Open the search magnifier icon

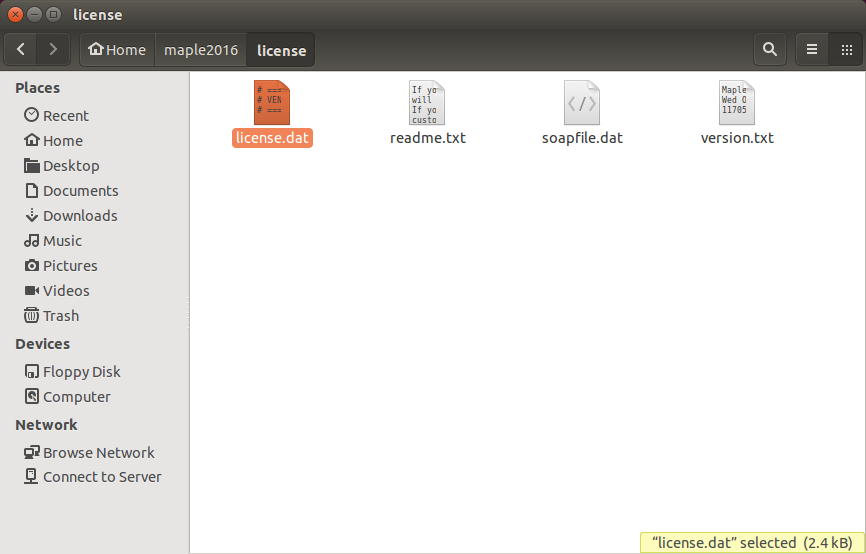click(x=770, y=50)
